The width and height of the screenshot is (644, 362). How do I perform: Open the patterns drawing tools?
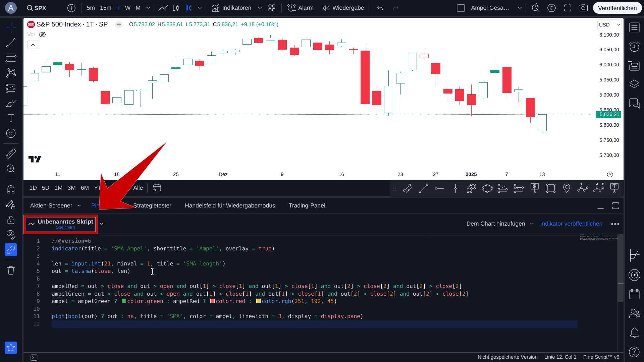[x=11, y=73]
